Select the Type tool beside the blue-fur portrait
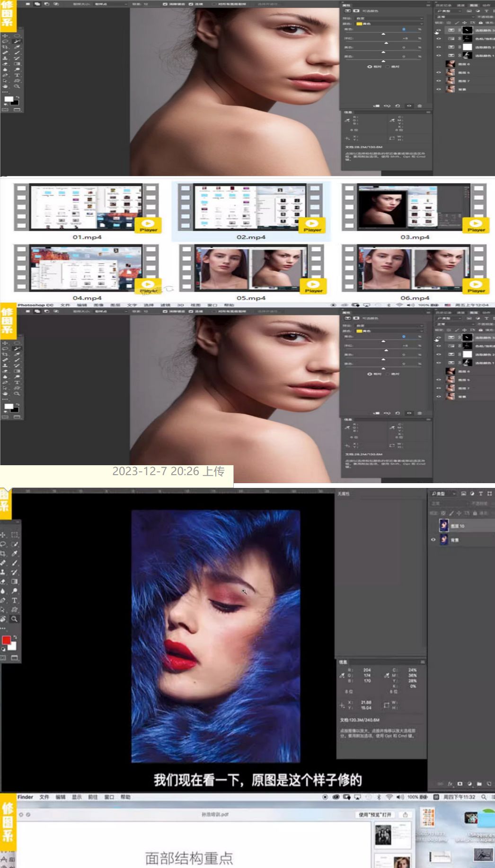This screenshot has height=868, width=495. (15, 600)
